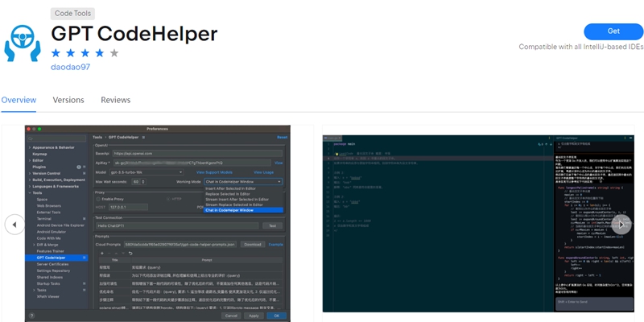Click the previous screenshot arrow

click(14, 225)
